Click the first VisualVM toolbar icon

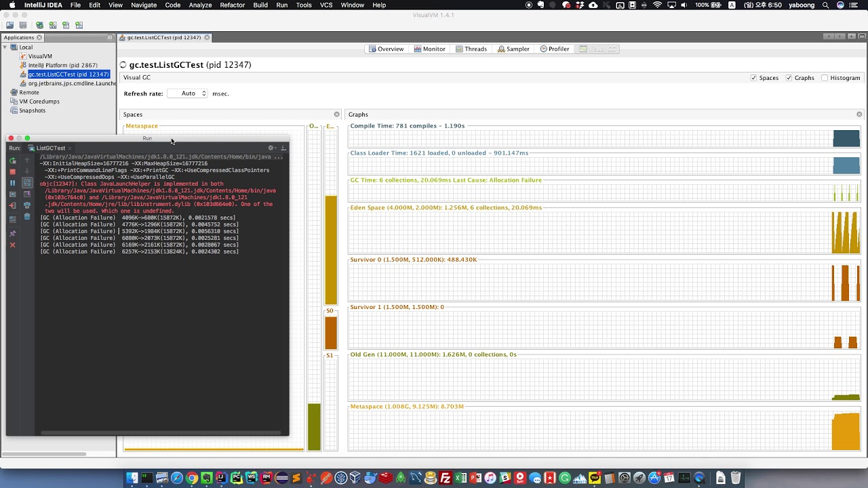pos(9,25)
